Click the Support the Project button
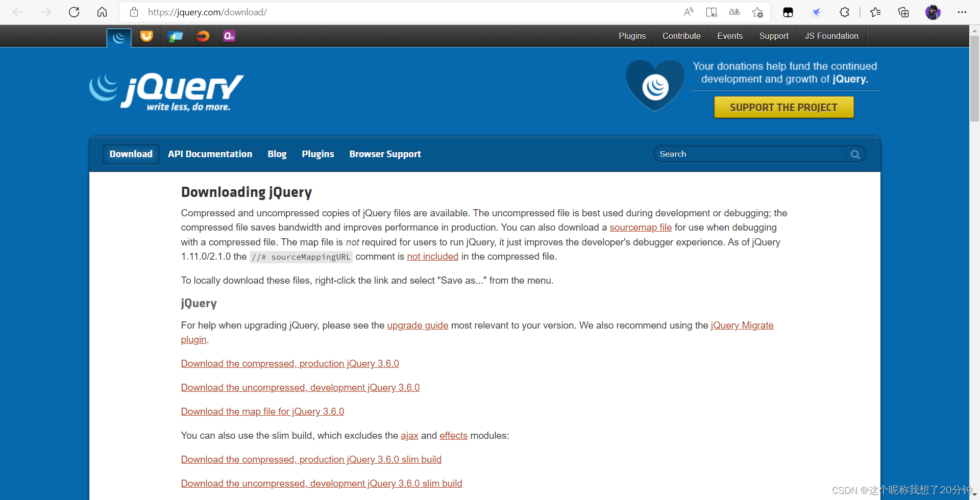 coord(783,107)
